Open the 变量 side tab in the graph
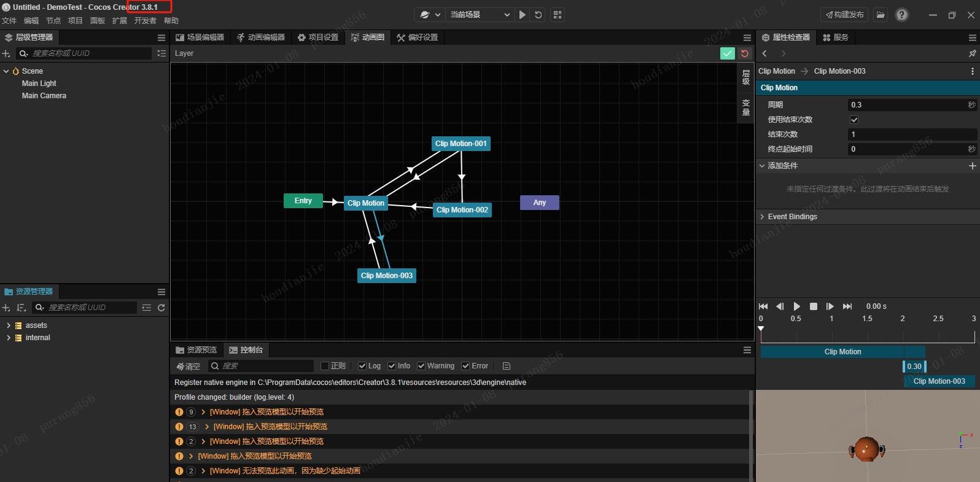Screen dimensions: 980x482 pyautogui.click(x=746, y=107)
